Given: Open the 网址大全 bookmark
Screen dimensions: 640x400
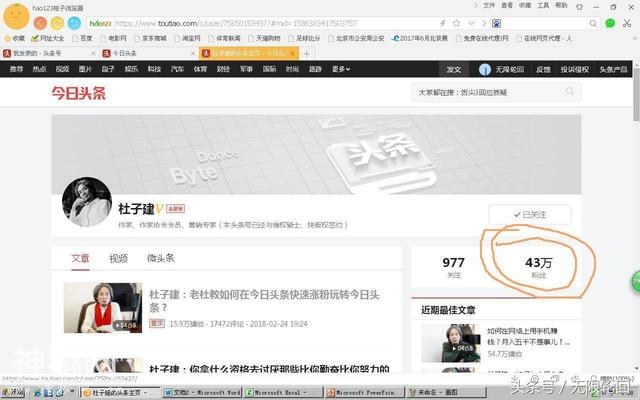Looking at the screenshot, I should [48, 38].
